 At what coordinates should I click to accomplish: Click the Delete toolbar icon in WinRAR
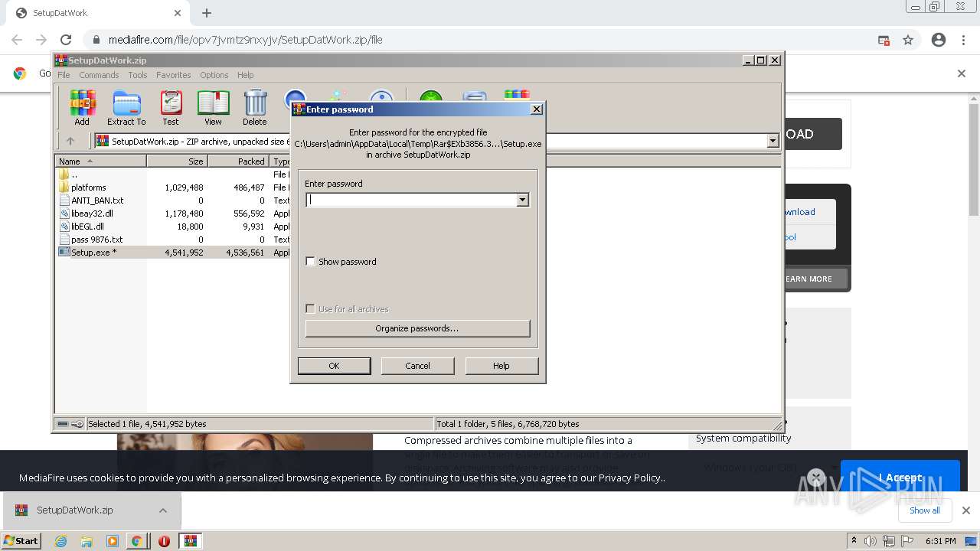tap(255, 107)
